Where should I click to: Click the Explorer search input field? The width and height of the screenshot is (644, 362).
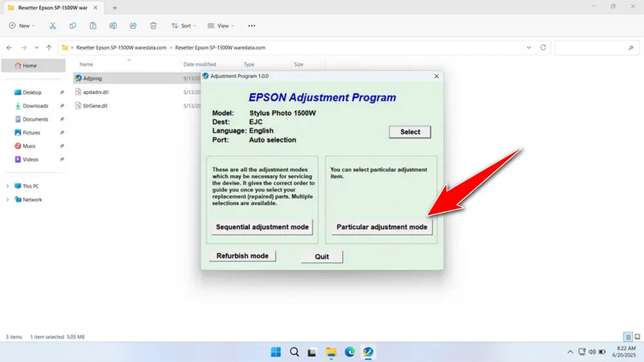pyautogui.click(x=596, y=48)
